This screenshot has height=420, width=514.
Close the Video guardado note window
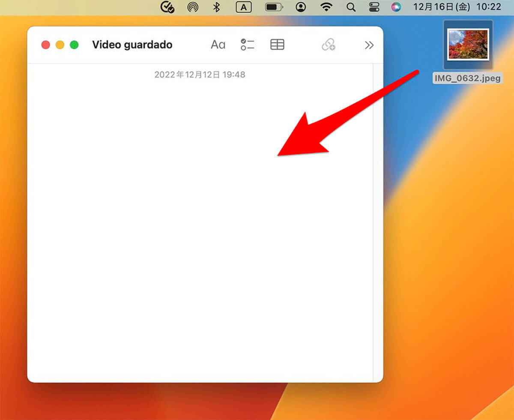coord(45,45)
